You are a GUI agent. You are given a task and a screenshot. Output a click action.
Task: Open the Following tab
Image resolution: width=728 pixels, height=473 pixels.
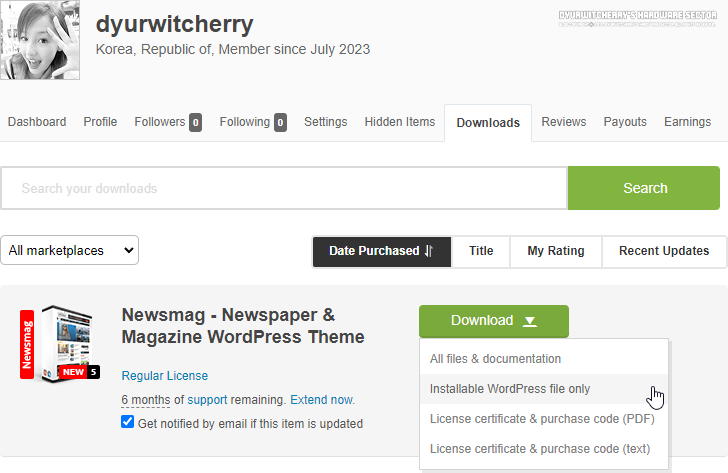(245, 122)
